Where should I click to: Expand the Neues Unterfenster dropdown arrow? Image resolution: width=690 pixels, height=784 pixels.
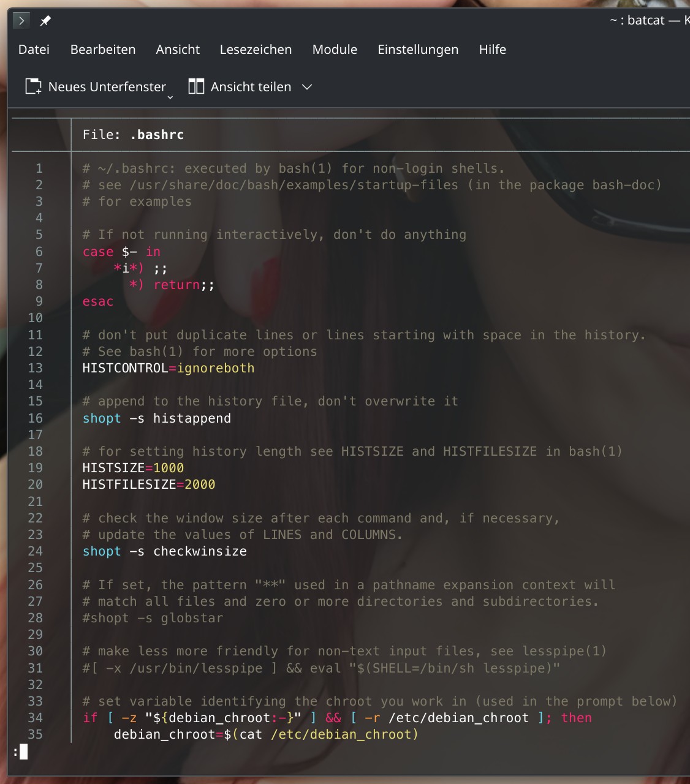(x=170, y=97)
